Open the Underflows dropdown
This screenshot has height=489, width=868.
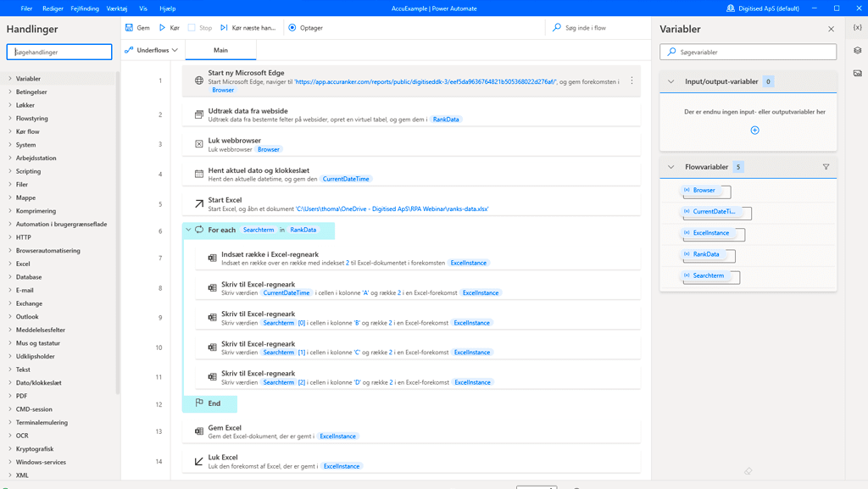click(x=151, y=50)
